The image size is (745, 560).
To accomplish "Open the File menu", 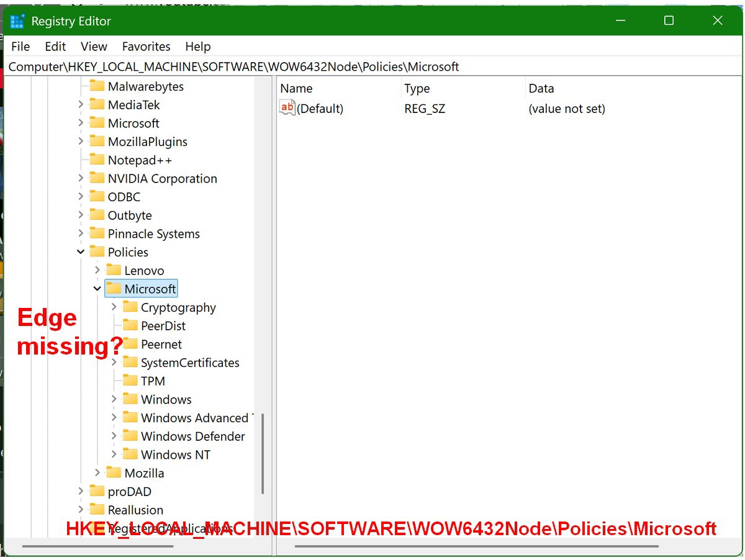I will tap(20, 47).
